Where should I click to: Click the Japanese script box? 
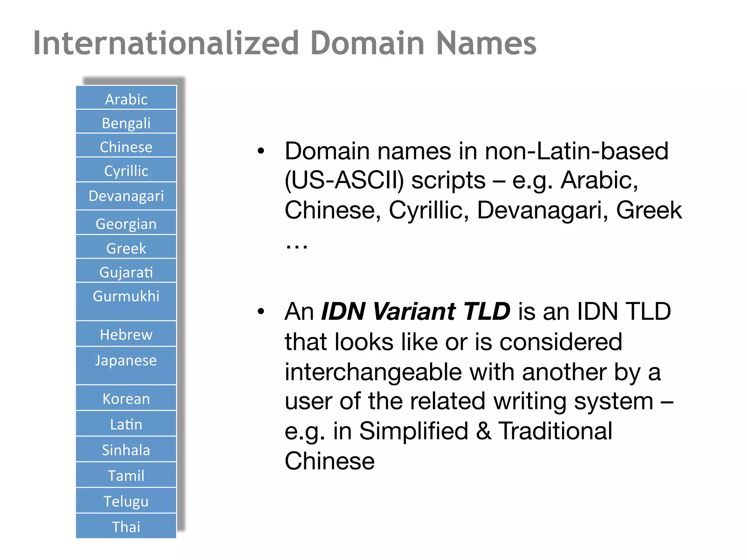126,366
